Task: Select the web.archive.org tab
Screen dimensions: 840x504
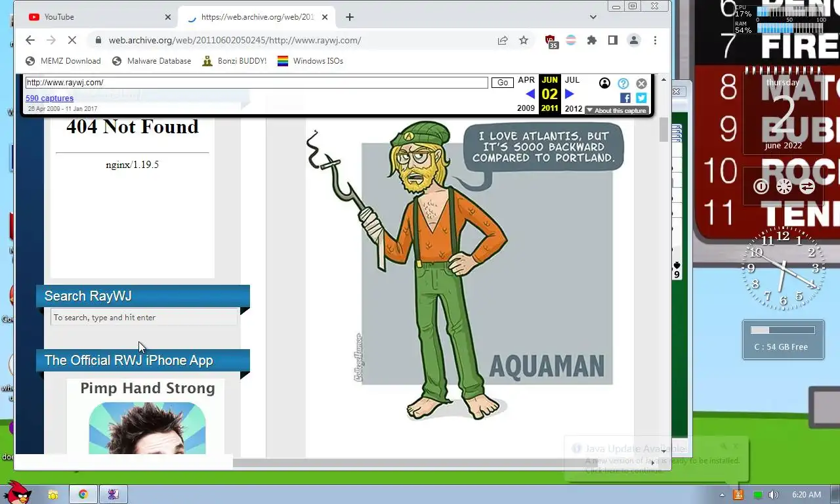Action: tap(257, 17)
